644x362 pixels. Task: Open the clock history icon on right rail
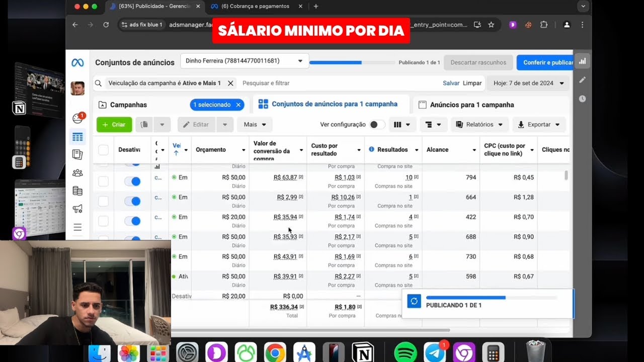(x=583, y=99)
